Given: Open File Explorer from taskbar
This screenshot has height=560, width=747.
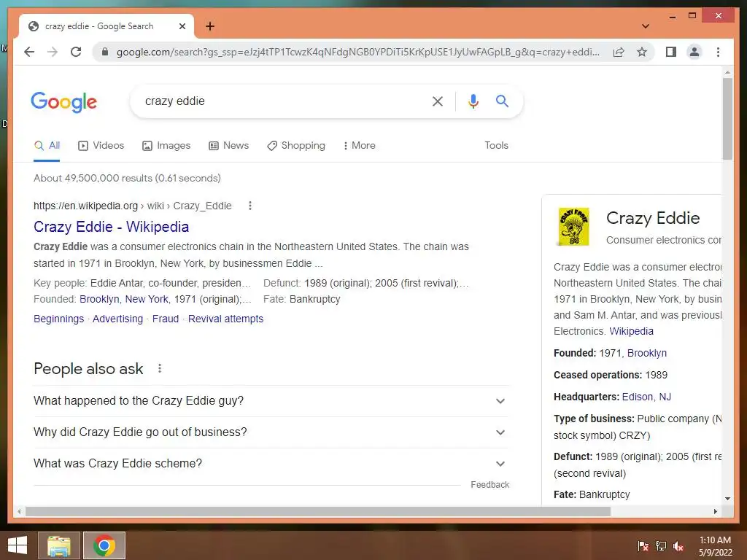Looking at the screenshot, I should point(59,545).
